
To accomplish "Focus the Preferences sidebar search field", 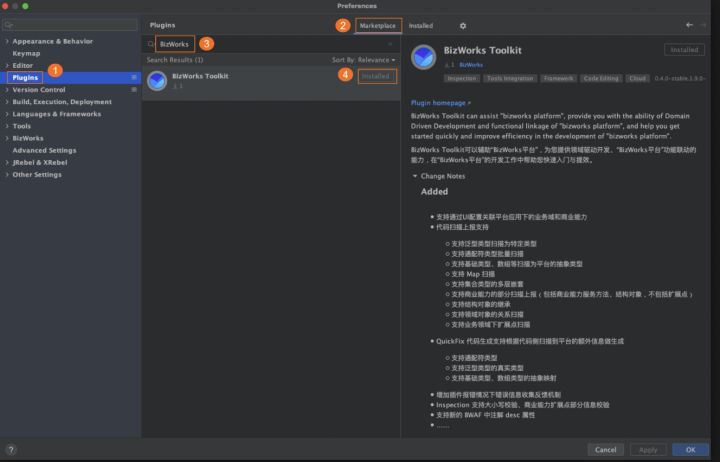I will [x=70, y=25].
